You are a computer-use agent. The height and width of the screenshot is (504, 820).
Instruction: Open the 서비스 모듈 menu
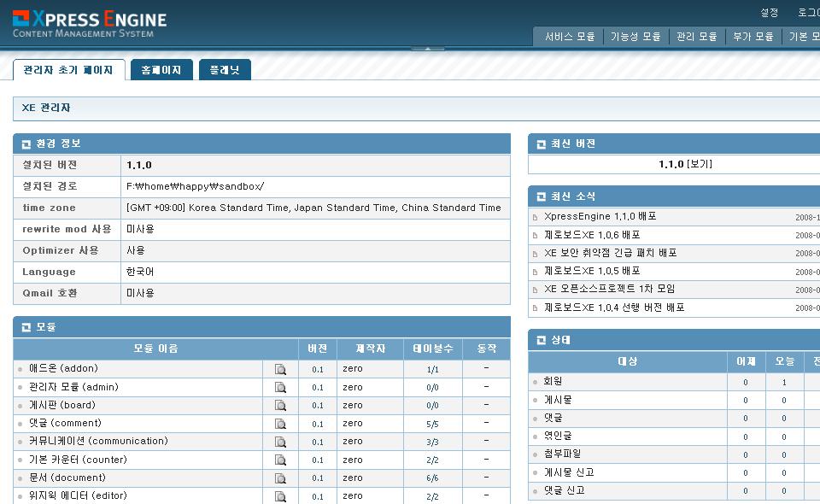click(570, 37)
